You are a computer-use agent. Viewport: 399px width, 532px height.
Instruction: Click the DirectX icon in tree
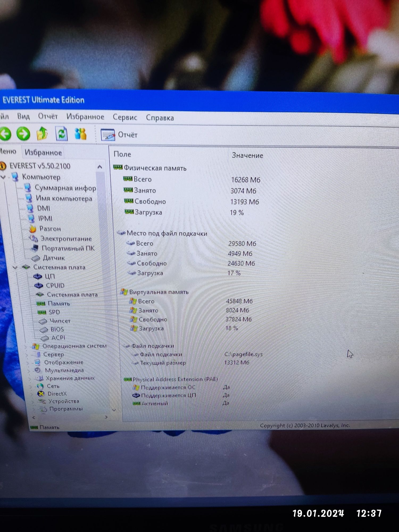coord(41,394)
